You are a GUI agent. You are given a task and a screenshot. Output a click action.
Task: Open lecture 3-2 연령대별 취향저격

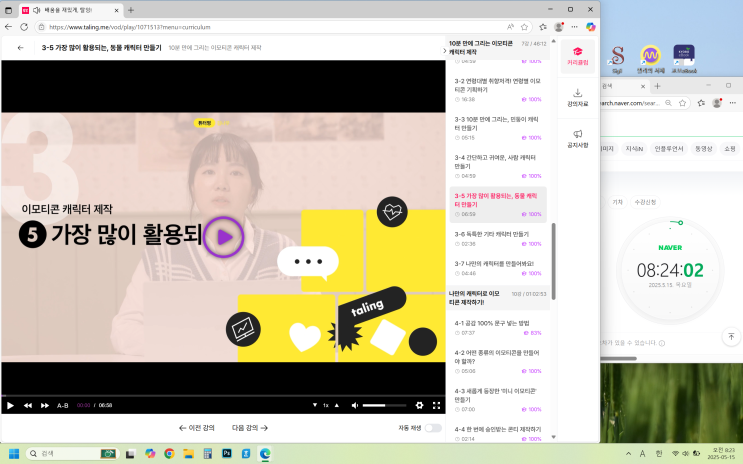pos(498,90)
